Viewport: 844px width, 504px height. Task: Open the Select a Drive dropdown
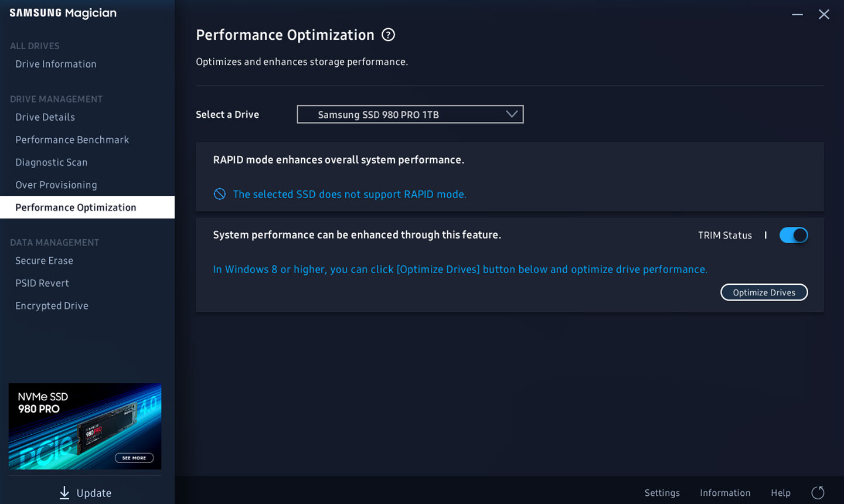coord(410,114)
